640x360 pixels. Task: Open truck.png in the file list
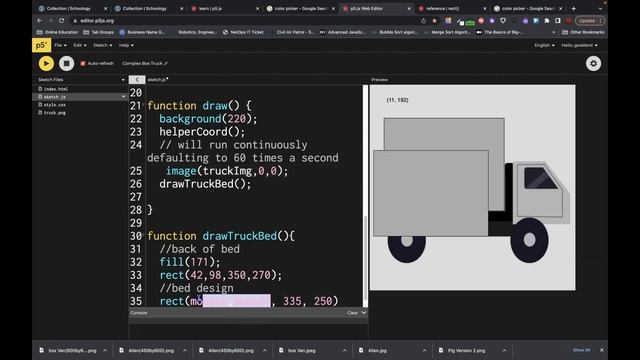(54, 113)
